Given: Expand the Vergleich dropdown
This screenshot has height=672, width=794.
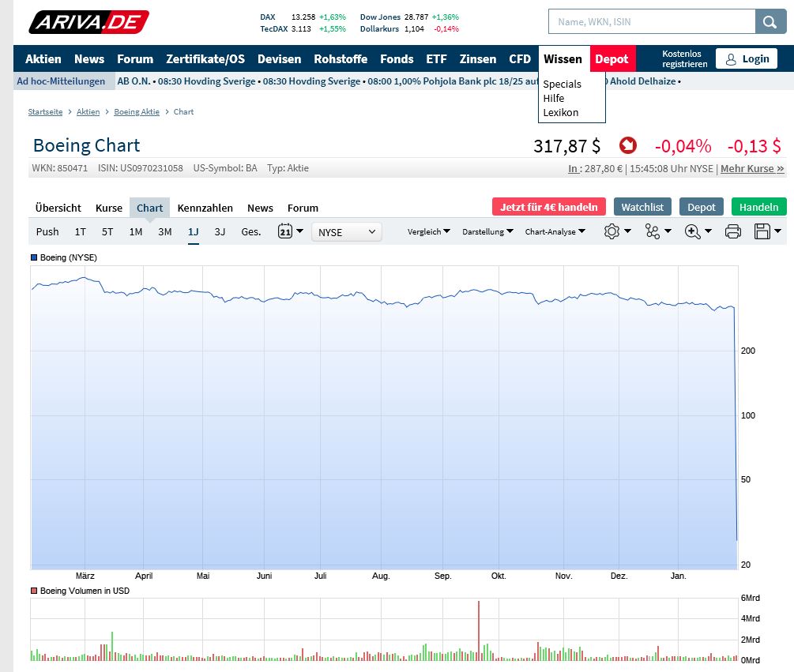Looking at the screenshot, I should pyautogui.click(x=428, y=231).
